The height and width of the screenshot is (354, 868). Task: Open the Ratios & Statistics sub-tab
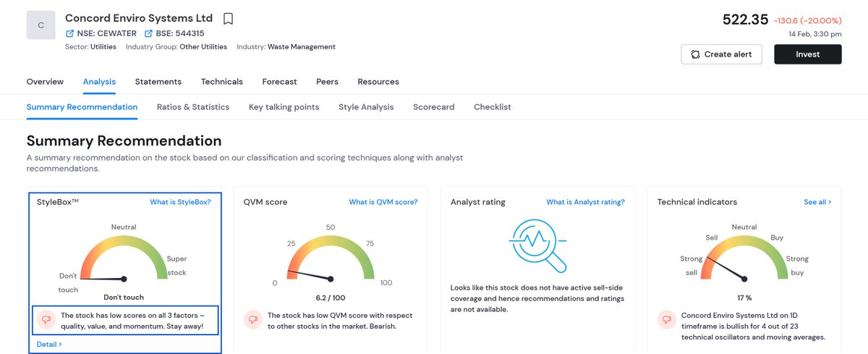[193, 107]
